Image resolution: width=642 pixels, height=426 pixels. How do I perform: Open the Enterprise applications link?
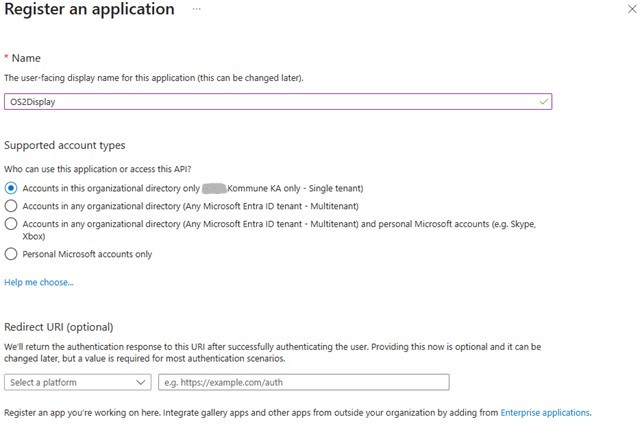pyautogui.click(x=545, y=412)
